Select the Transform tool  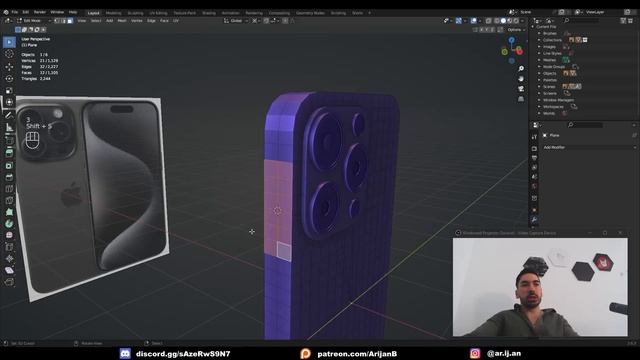[x=9, y=102]
